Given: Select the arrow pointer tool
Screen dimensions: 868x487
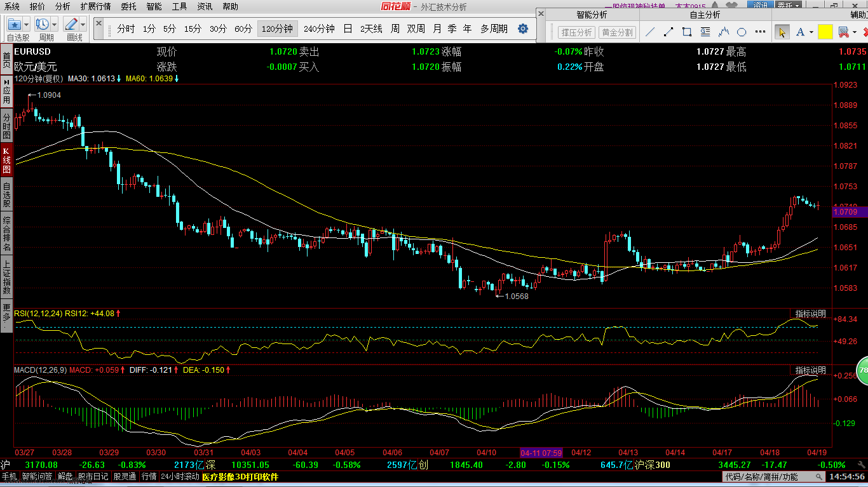Looking at the screenshot, I should point(782,32).
